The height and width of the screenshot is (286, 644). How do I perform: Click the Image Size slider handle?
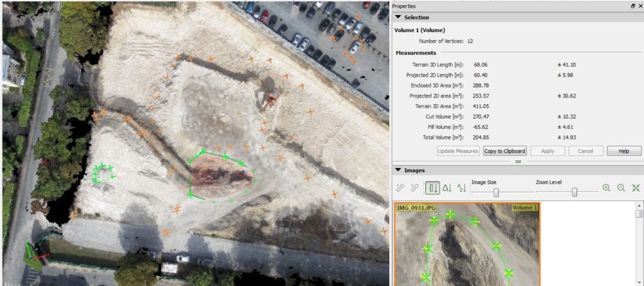click(496, 192)
